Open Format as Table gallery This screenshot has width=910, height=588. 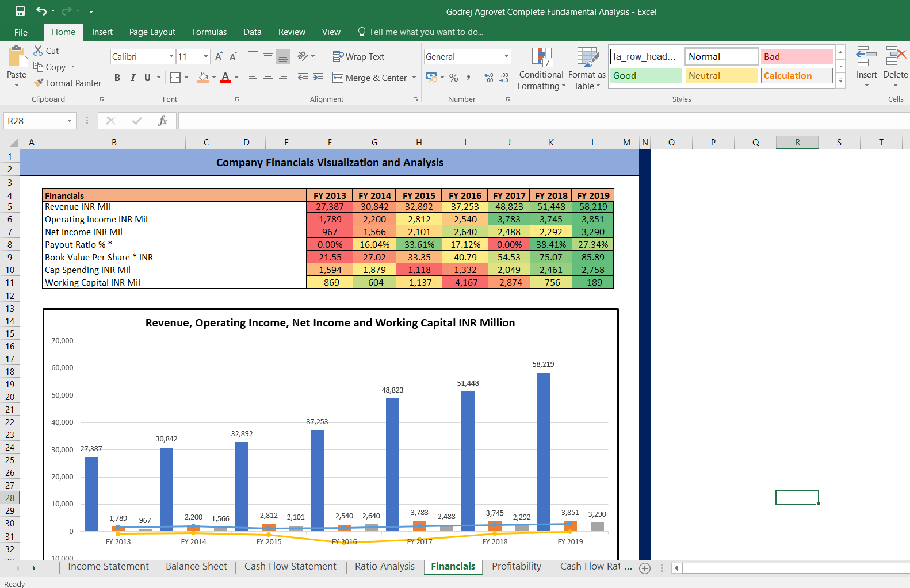[x=587, y=68]
